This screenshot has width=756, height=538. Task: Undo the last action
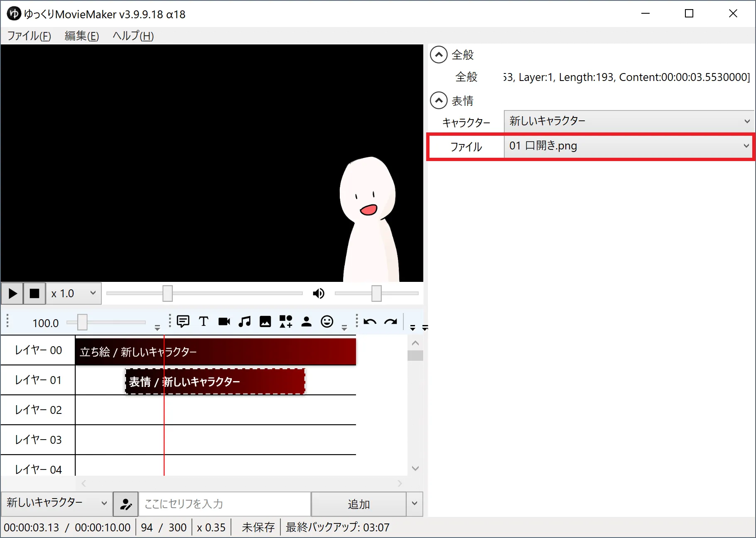click(x=370, y=322)
